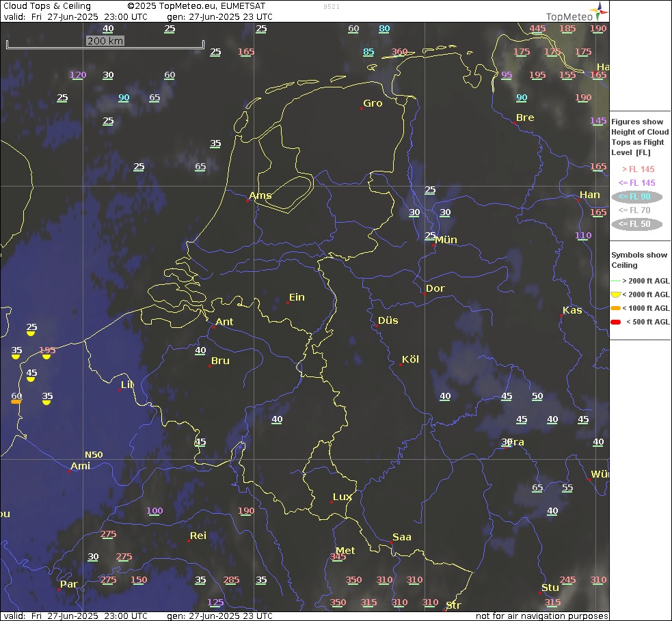Screen dimensions: 672x621
Task: Click the cloud top figure '150'
Action: click(x=139, y=580)
